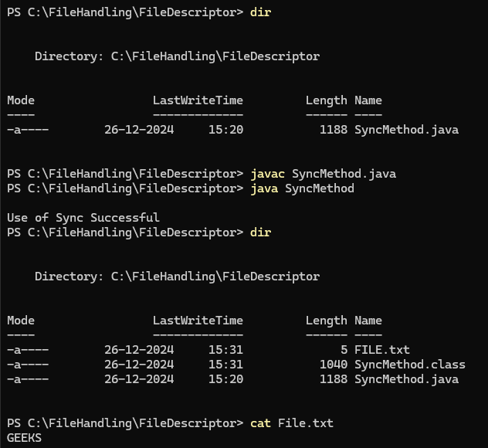Image resolution: width=488 pixels, height=448 pixels.
Task: Click FILE.txt in directory listing
Action: pos(381,350)
